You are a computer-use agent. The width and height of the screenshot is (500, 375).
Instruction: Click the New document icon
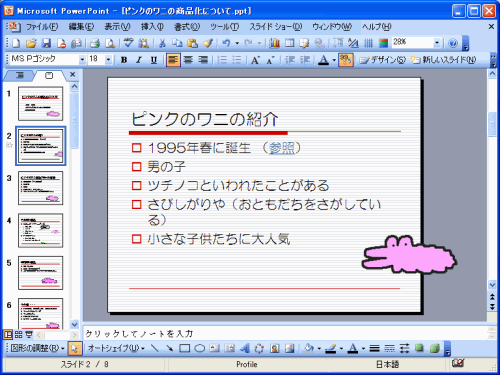click(x=16, y=43)
